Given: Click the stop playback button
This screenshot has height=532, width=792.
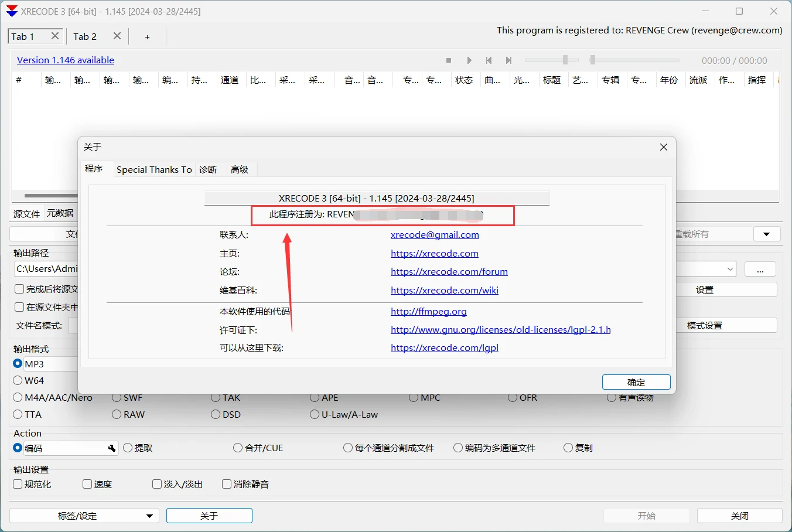Looking at the screenshot, I should click(x=449, y=60).
